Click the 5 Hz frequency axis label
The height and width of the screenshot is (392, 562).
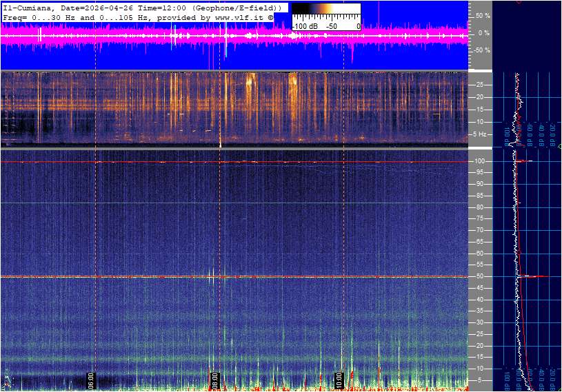pyautogui.click(x=481, y=134)
